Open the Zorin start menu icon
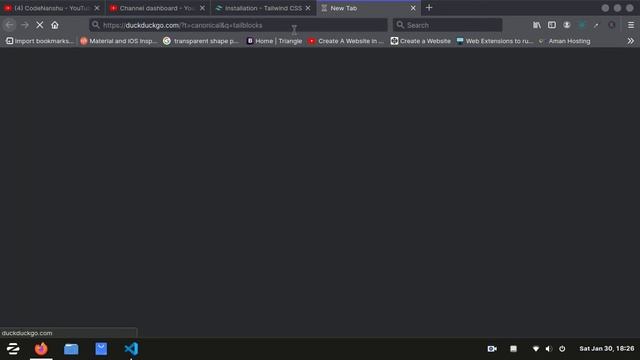The height and width of the screenshot is (360, 640). [x=13, y=349]
